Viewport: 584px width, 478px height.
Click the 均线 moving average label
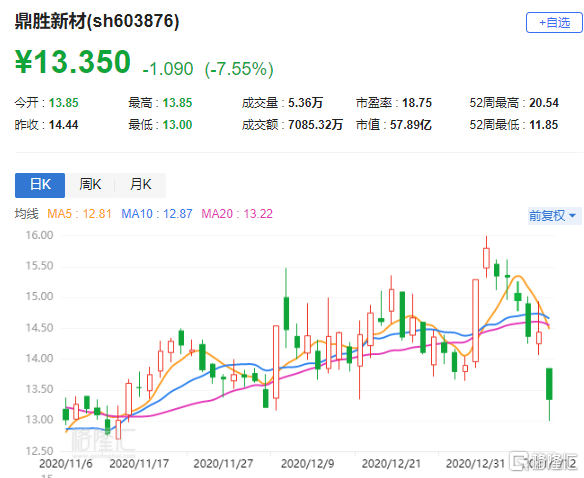click(x=26, y=214)
